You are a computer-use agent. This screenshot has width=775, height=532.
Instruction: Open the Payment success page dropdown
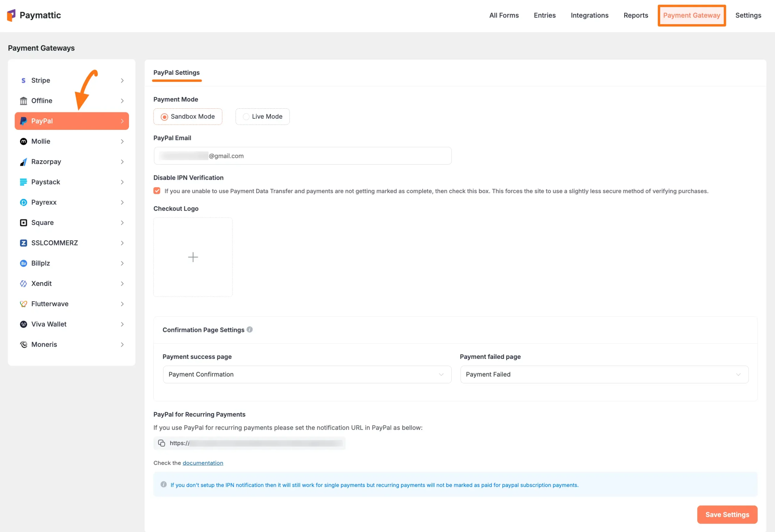click(x=307, y=374)
